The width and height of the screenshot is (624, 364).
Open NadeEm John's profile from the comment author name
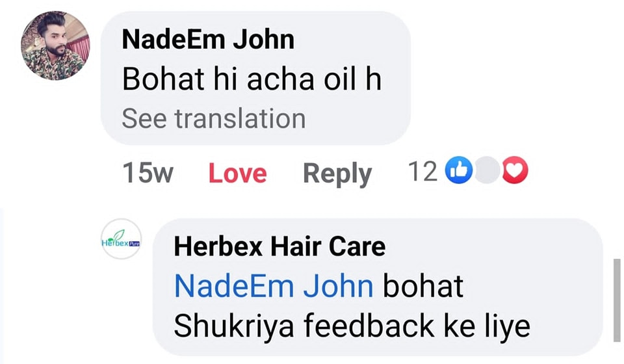tap(208, 39)
